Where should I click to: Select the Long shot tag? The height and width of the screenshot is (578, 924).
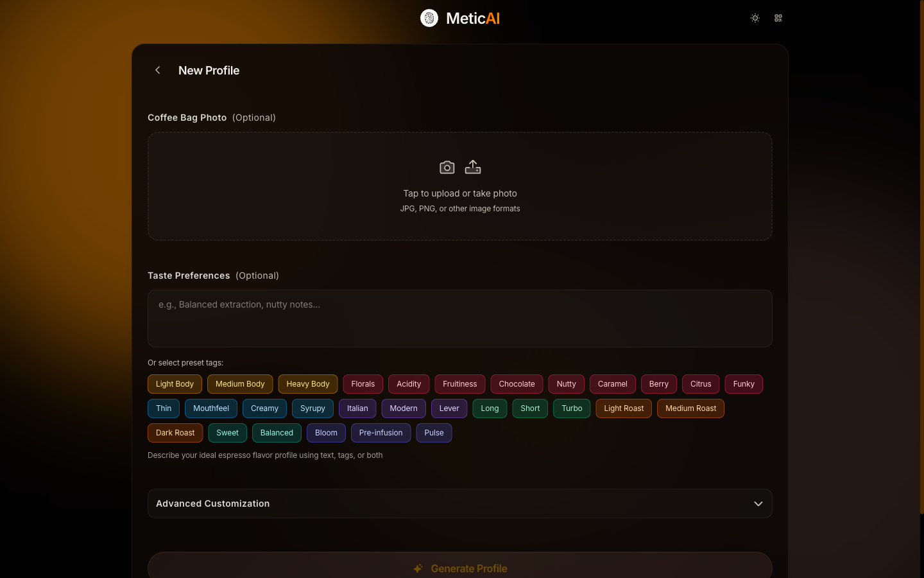pos(490,408)
